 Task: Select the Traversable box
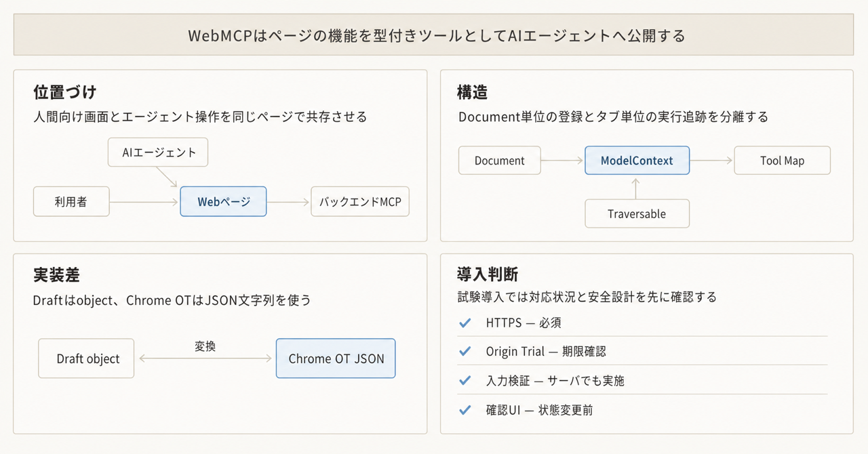click(x=637, y=213)
